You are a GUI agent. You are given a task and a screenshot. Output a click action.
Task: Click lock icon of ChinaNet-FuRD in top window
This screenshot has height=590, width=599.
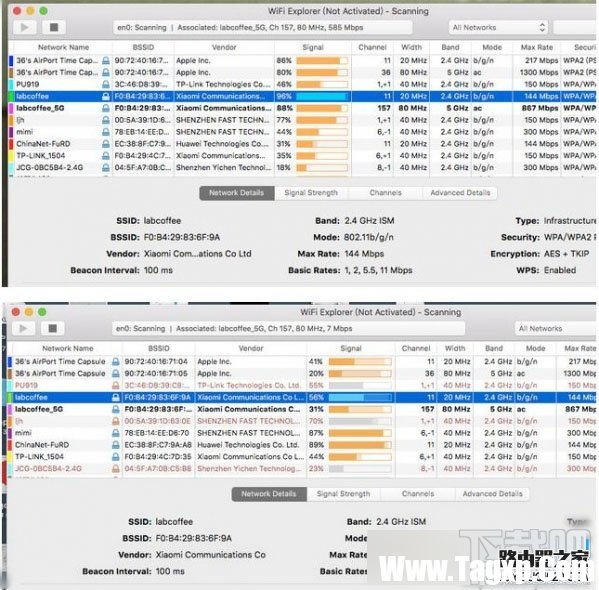pos(106,144)
